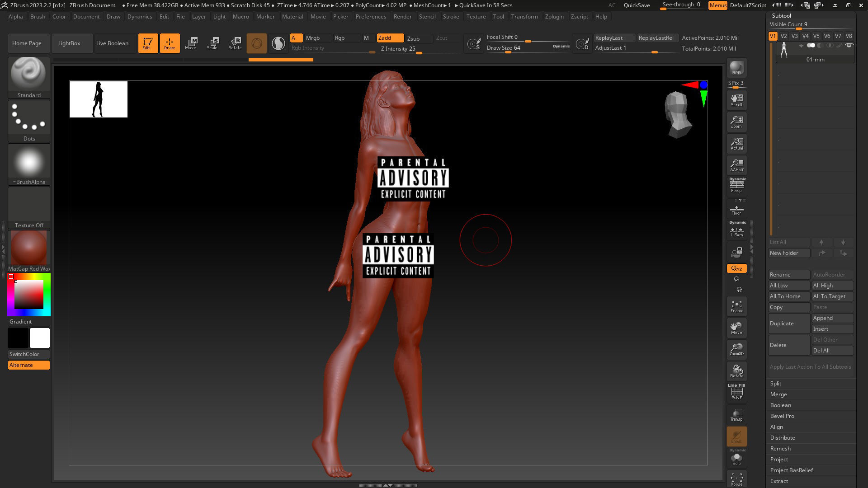
Task: Click the Draw Size slider
Action: point(528,48)
